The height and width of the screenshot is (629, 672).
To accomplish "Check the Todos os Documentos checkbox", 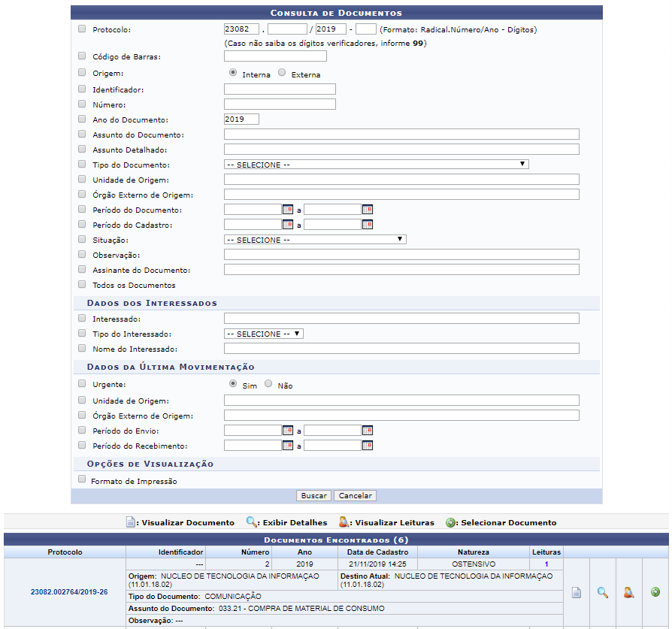I will (x=82, y=285).
